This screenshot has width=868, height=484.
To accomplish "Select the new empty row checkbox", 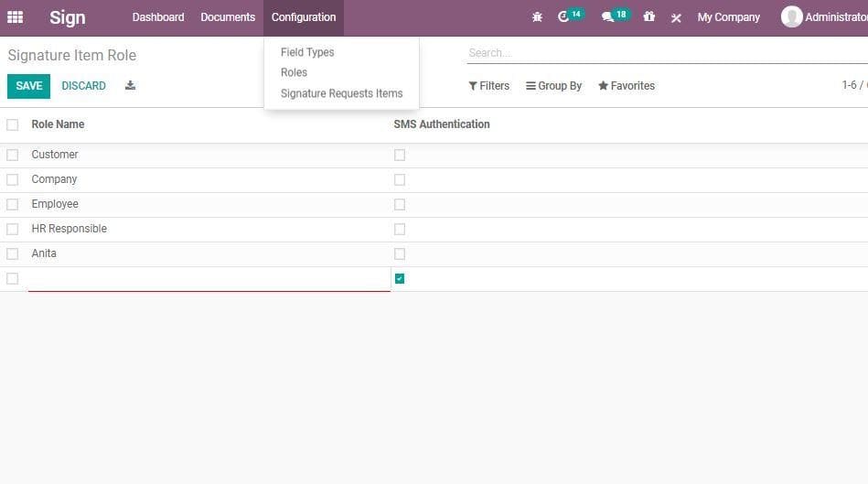I will [x=12, y=278].
